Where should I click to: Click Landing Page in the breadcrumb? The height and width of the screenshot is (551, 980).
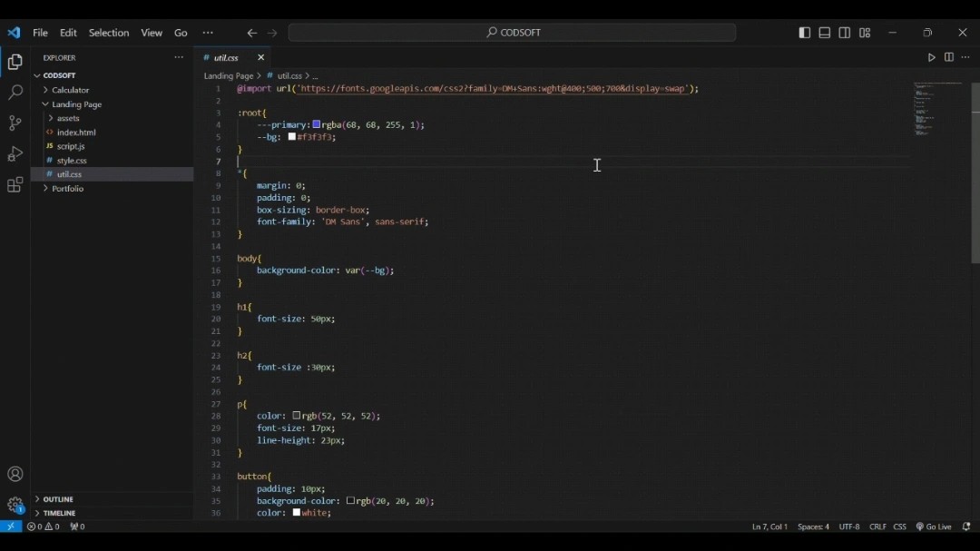(x=228, y=75)
